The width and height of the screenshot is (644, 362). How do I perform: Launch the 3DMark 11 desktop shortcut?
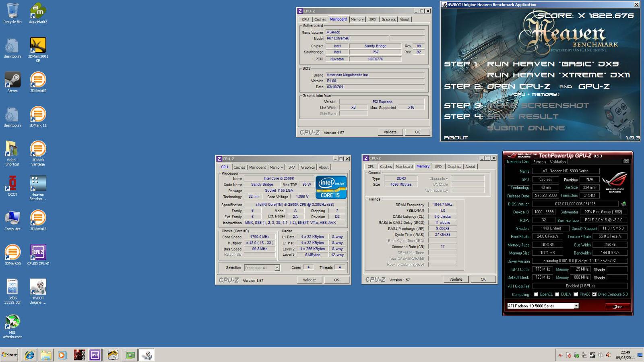click(x=38, y=117)
